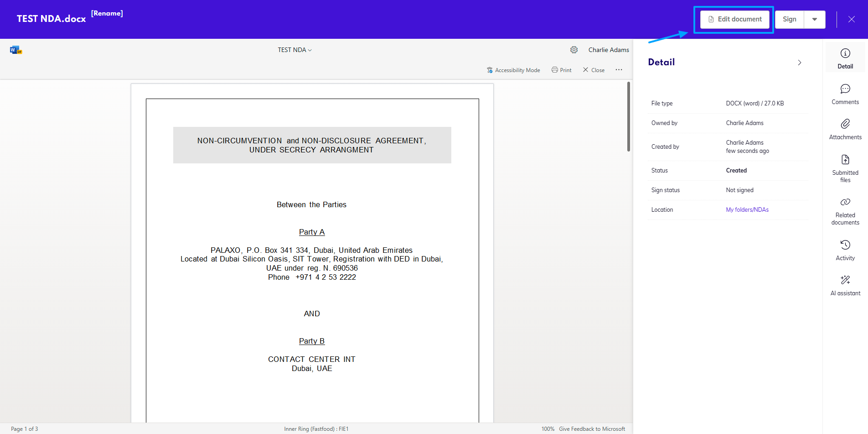Open the Comments panel icon
The width and height of the screenshot is (868, 434).
point(845,94)
